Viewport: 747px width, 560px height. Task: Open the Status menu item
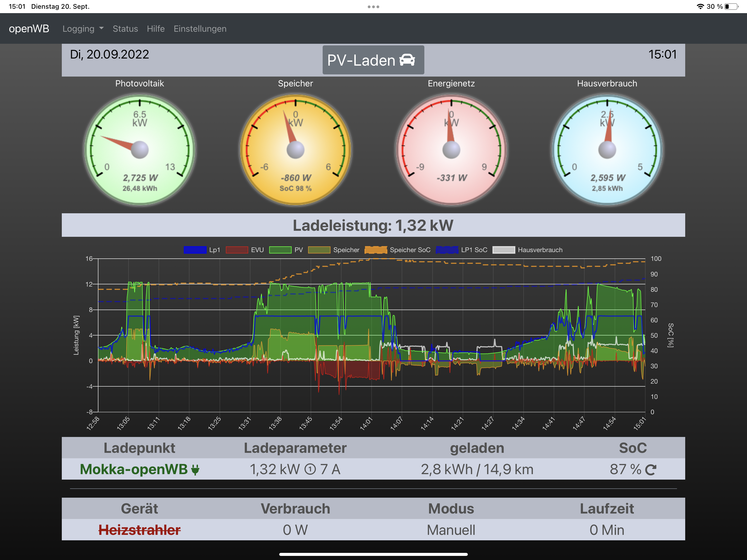point(125,29)
